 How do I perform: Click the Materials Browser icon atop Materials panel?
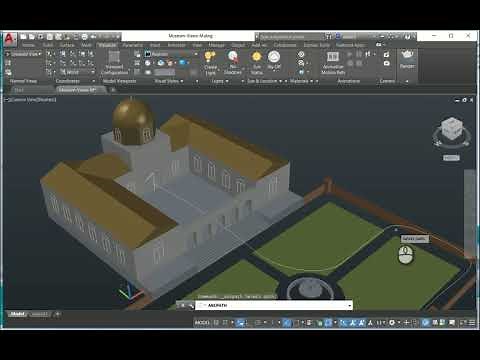[301, 54]
